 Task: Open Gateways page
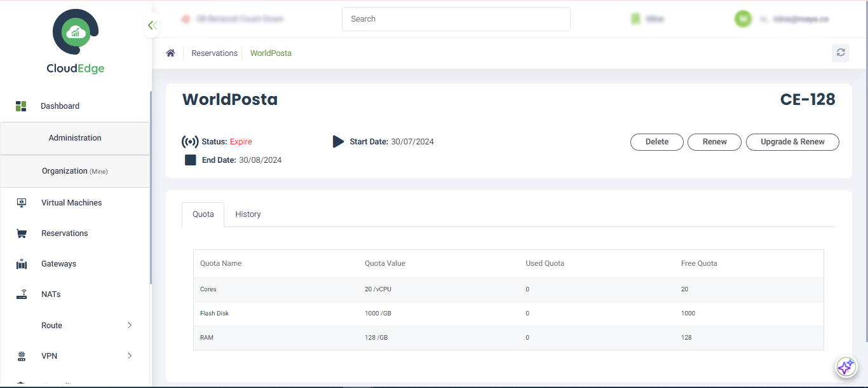pyautogui.click(x=58, y=264)
